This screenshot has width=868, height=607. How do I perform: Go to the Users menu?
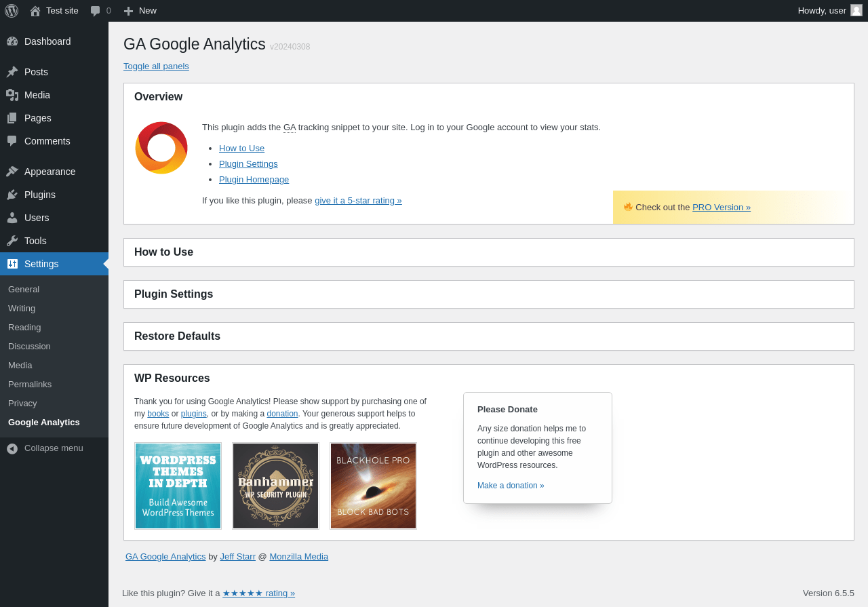[x=37, y=218]
